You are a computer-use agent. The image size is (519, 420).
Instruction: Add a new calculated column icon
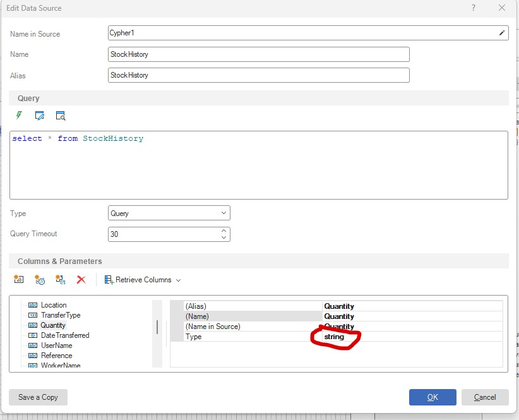coord(40,280)
